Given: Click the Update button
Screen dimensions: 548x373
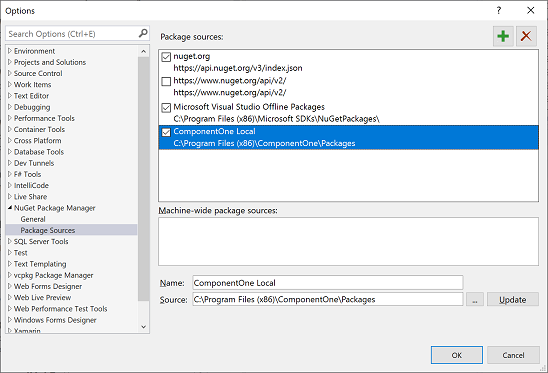Looking at the screenshot, I should click(x=512, y=300).
